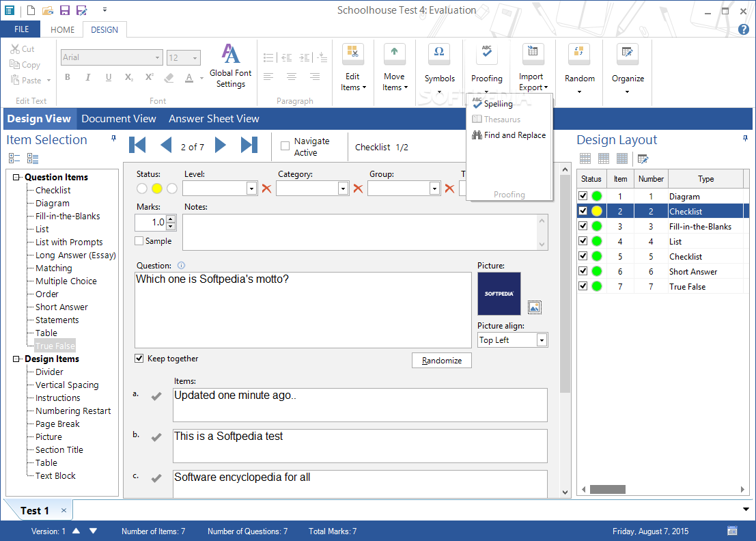Clear the Category field with red X
The height and width of the screenshot is (541, 756).
click(x=359, y=189)
